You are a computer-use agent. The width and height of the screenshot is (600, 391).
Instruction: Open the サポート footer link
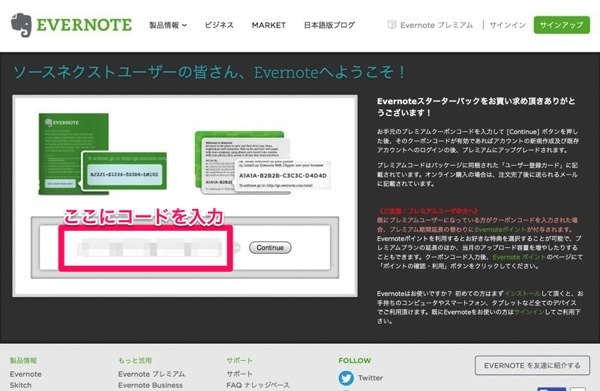(240, 374)
